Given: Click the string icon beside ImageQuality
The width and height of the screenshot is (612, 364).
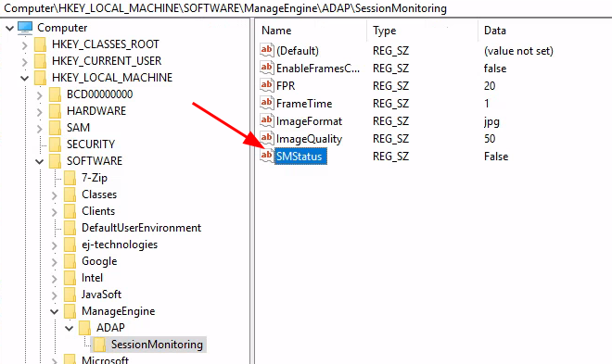Looking at the screenshot, I should click(267, 139).
